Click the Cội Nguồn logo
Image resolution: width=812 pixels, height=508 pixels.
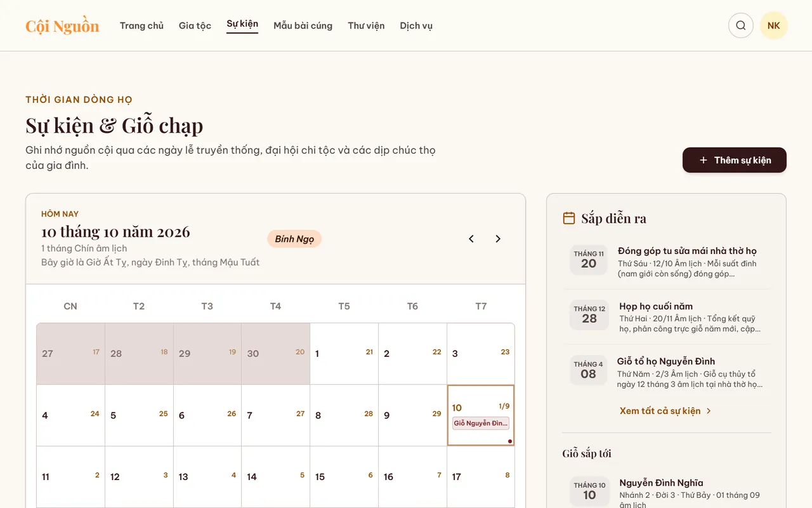click(62, 26)
